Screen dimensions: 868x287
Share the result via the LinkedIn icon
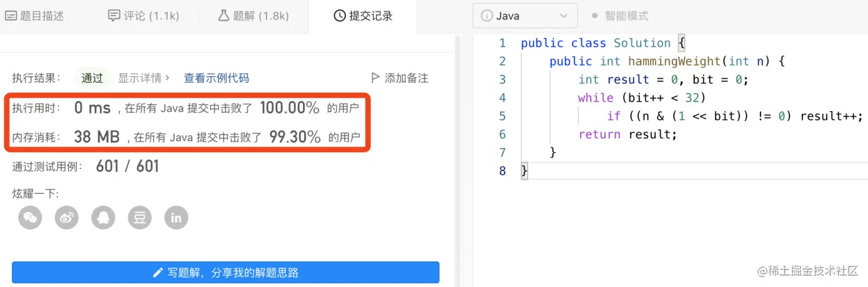click(x=176, y=218)
